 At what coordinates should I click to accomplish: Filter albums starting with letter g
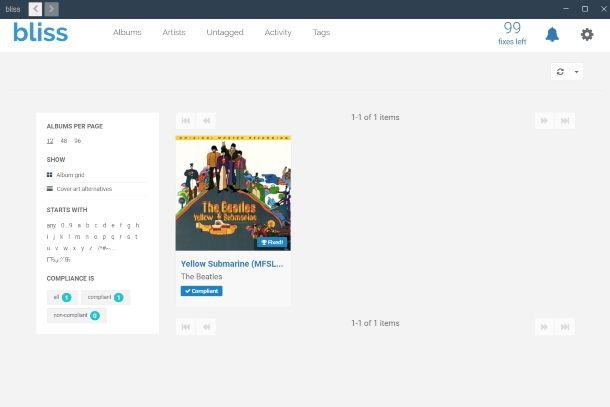129,225
